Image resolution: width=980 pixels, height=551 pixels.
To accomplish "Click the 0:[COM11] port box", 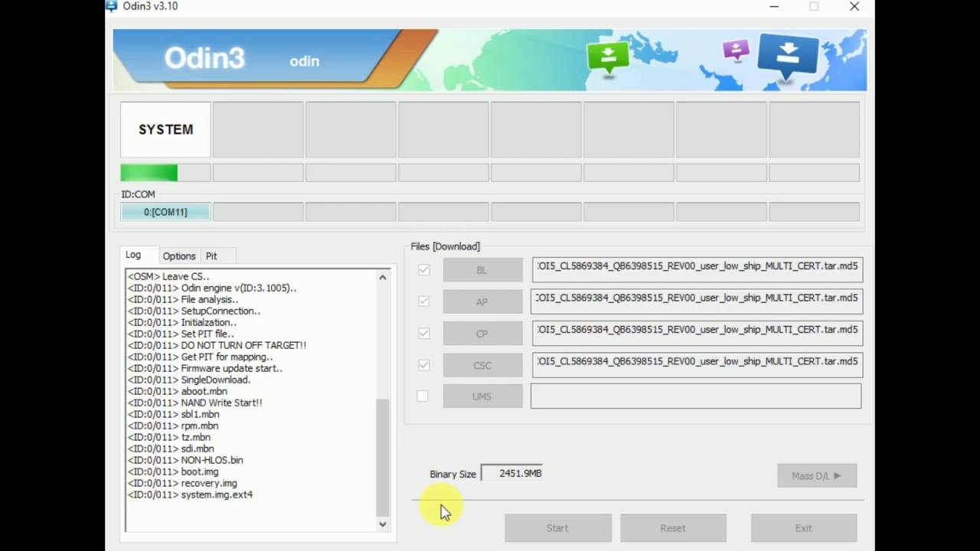I will tap(165, 212).
